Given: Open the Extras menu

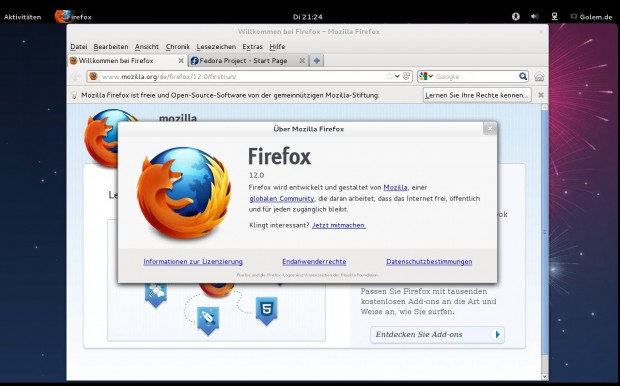Looking at the screenshot, I should 253,47.
